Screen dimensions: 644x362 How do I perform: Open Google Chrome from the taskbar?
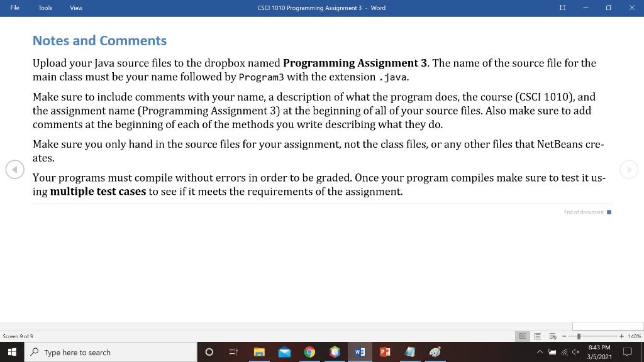click(309, 352)
